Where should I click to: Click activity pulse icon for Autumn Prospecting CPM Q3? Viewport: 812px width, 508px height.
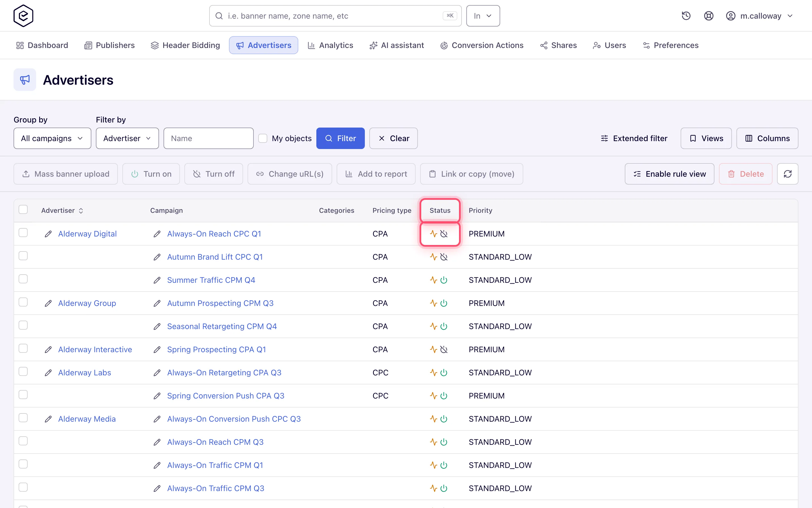(x=434, y=303)
